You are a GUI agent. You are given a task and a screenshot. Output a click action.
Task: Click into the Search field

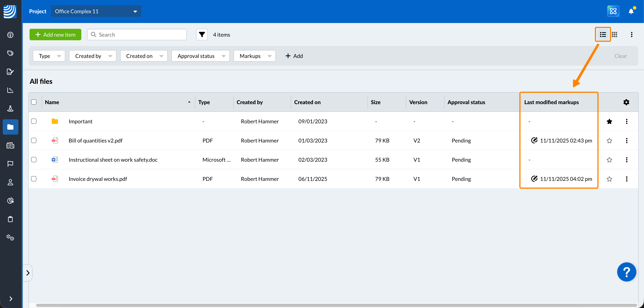(x=140, y=35)
